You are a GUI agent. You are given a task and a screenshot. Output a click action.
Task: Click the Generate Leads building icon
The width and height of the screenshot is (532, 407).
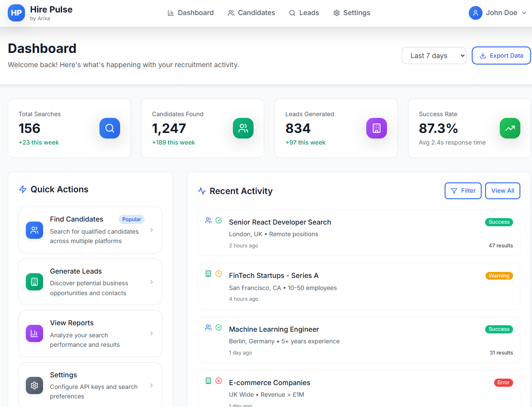click(x=34, y=282)
